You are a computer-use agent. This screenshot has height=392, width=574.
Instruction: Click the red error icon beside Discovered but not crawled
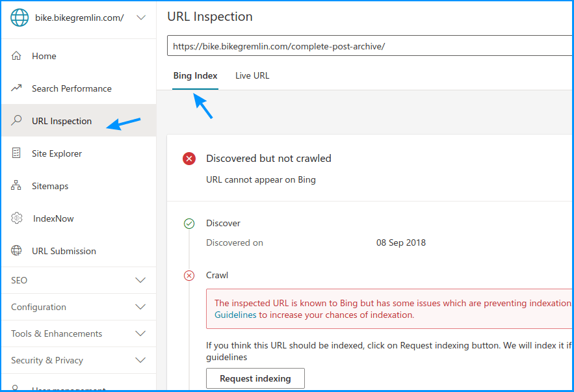click(189, 159)
